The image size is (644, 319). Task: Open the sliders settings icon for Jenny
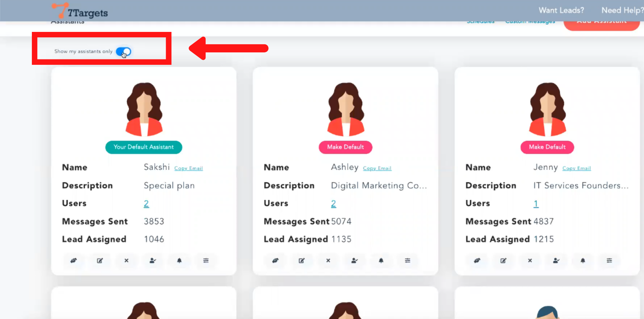[609, 261]
